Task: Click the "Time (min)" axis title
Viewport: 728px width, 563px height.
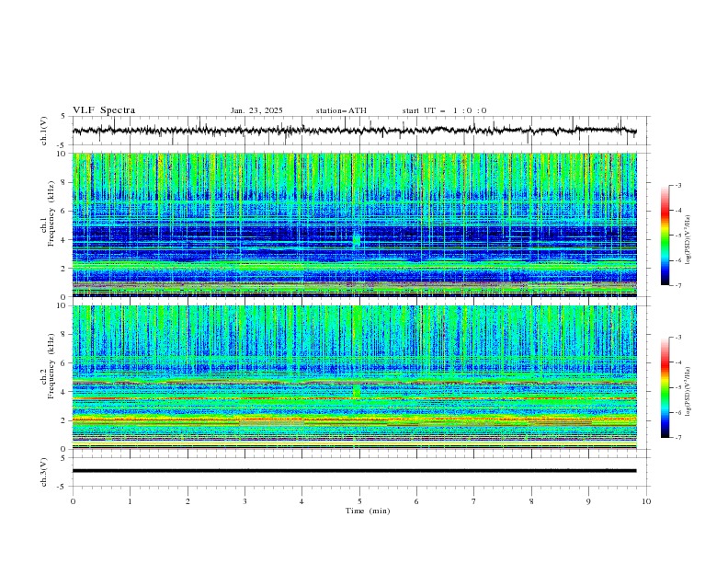Action: click(368, 511)
